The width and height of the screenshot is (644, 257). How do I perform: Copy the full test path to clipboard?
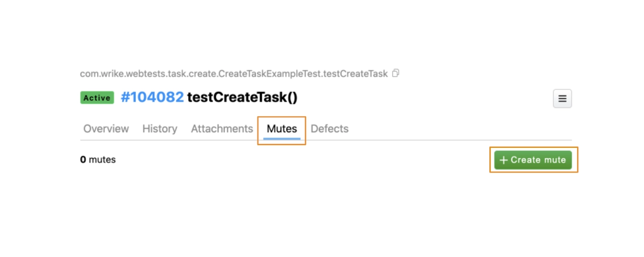tap(396, 73)
